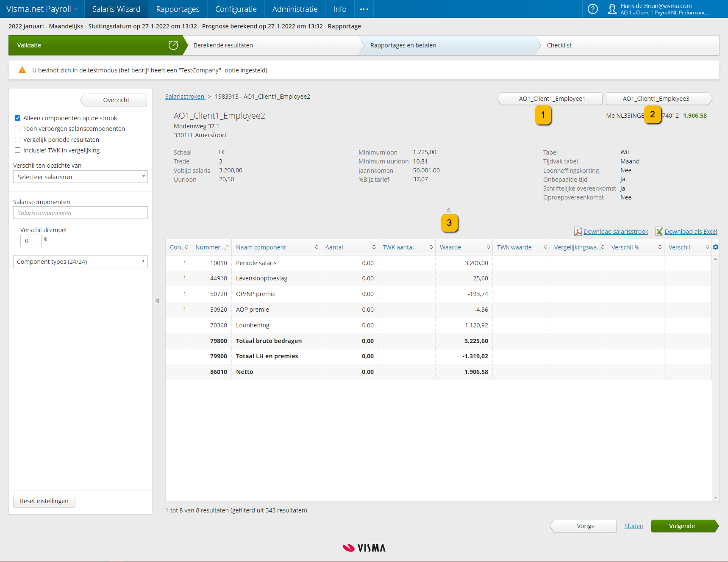Switch to the Checklist step
The width and height of the screenshot is (728, 562).
(x=559, y=45)
